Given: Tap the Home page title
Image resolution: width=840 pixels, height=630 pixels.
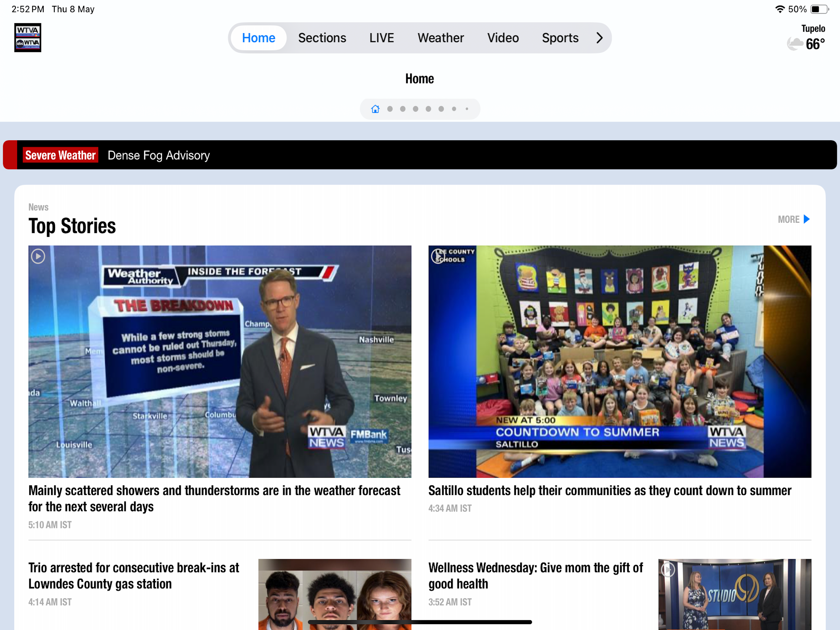Looking at the screenshot, I should pyautogui.click(x=420, y=79).
